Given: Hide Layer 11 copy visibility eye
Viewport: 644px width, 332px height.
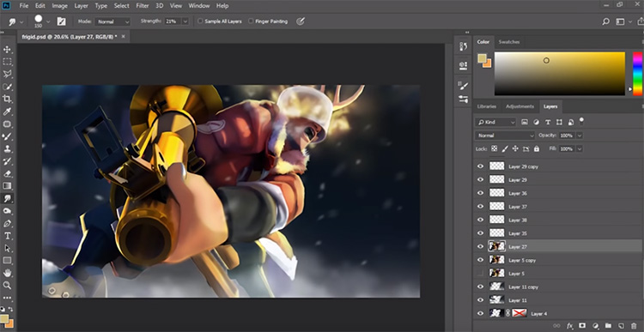Looking at the screenshot, I should [480, 287].
